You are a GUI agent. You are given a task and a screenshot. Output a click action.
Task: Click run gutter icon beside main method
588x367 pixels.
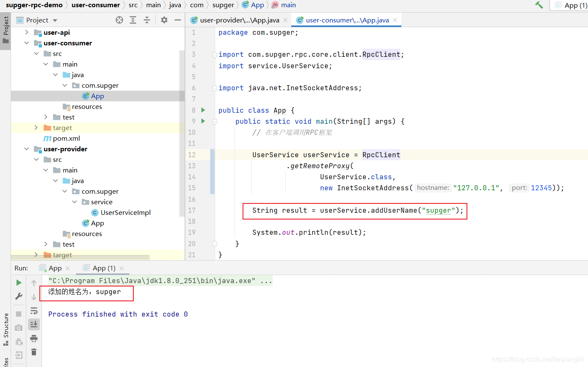point(203,121)
